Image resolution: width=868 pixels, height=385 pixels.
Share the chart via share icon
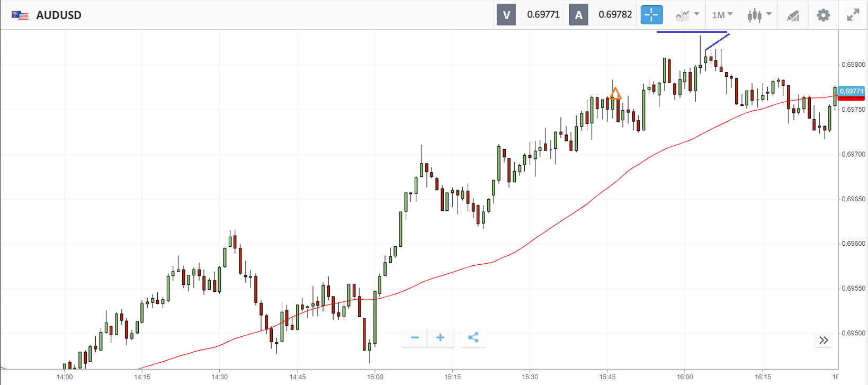pos(473,337)
